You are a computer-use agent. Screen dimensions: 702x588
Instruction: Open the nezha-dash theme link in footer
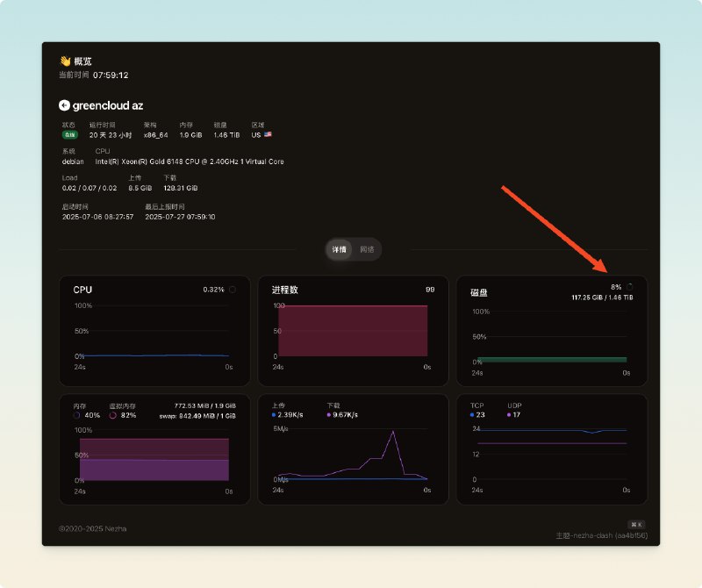coord(601,534)
